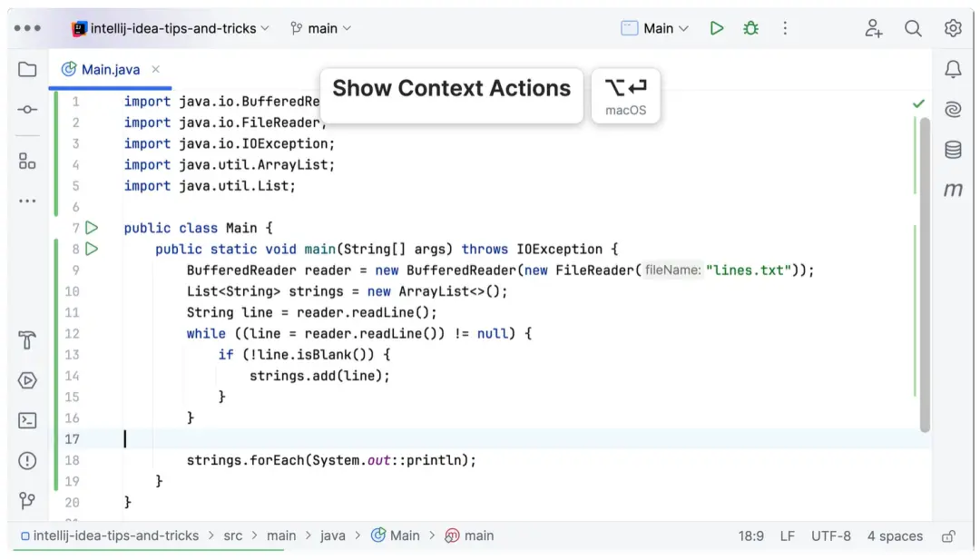
Task: Click System.out::println reference
Action: (387, 460)
